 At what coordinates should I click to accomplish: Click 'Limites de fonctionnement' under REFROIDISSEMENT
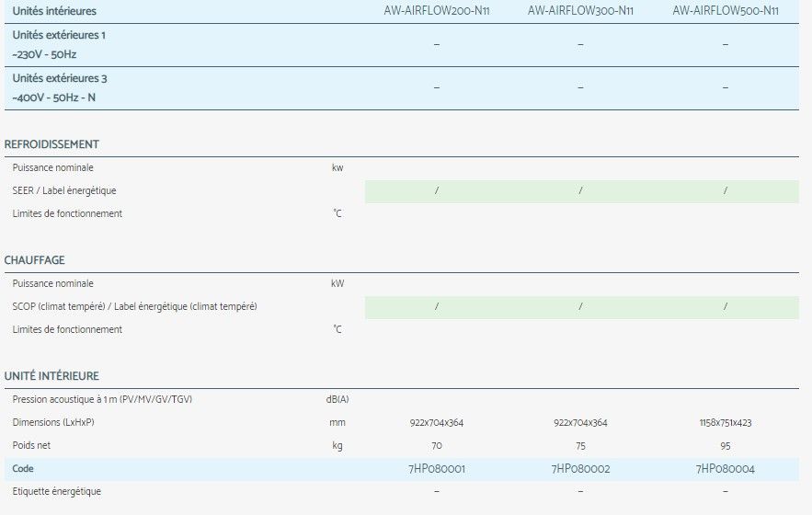click(x=67, y=213)
